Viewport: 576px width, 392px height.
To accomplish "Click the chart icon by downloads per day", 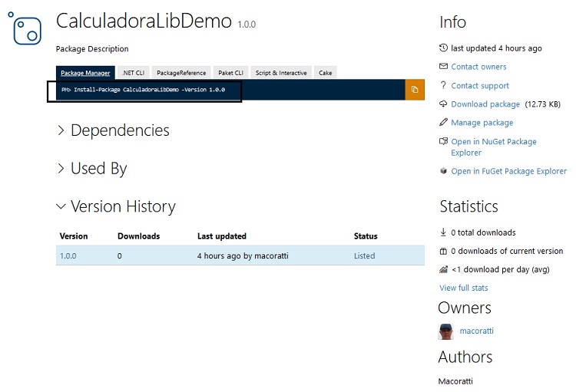I will pos(443,269).
